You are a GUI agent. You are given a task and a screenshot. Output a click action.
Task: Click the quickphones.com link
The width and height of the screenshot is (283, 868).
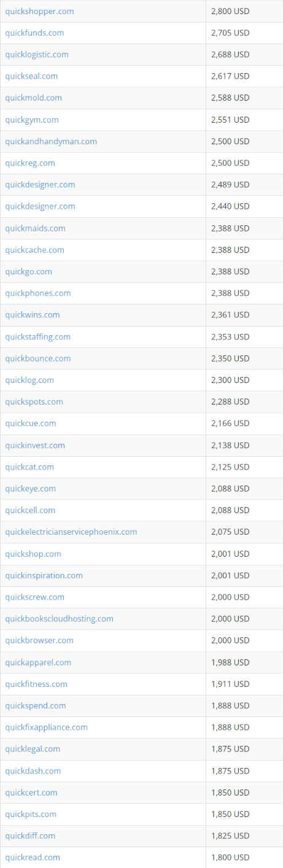click(38, 293)
